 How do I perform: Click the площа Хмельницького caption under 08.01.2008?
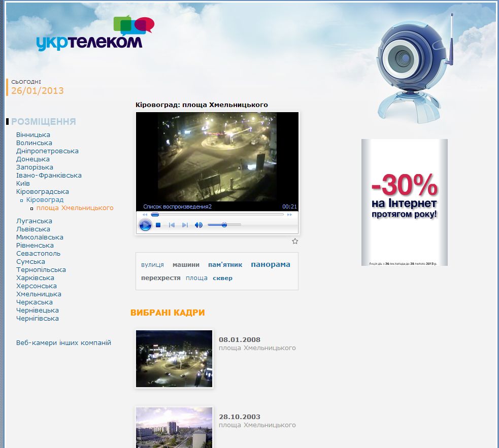(x=257, y=348)
